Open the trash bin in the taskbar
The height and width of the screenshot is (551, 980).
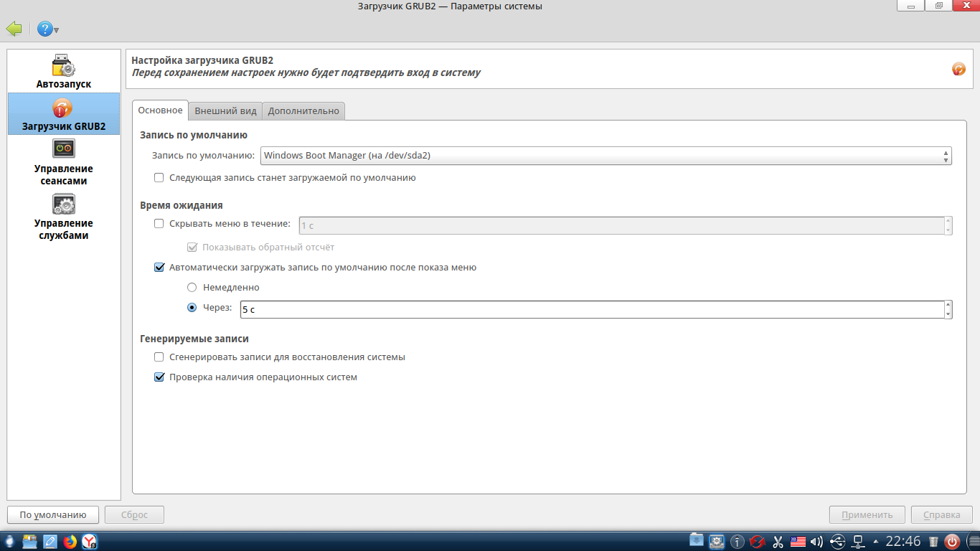click(933, 542)
